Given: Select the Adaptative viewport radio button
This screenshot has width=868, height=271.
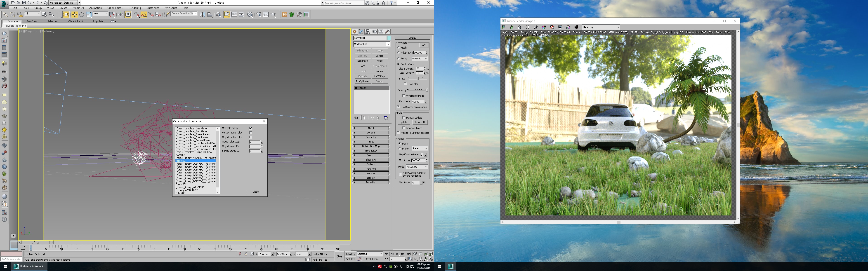Looking at the screenshot, I should click(x=399, y=53).
